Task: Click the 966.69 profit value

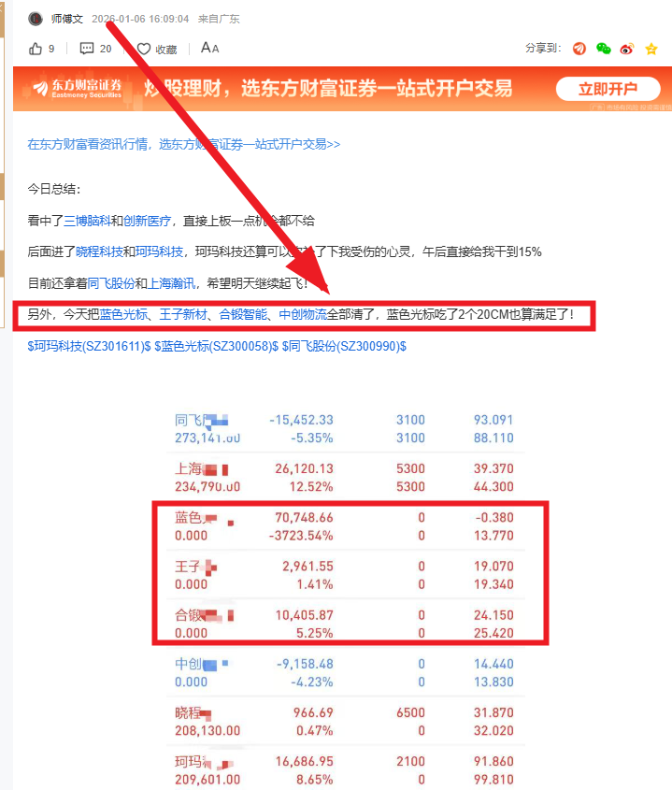Action: (x=313, y=713)
